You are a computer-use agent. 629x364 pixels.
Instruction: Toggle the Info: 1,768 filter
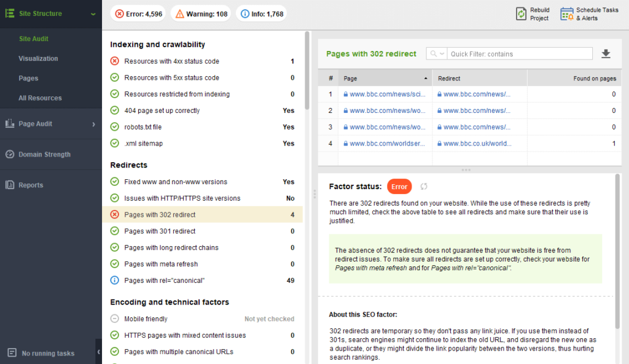pyautogui.click(x=262, y=14)
